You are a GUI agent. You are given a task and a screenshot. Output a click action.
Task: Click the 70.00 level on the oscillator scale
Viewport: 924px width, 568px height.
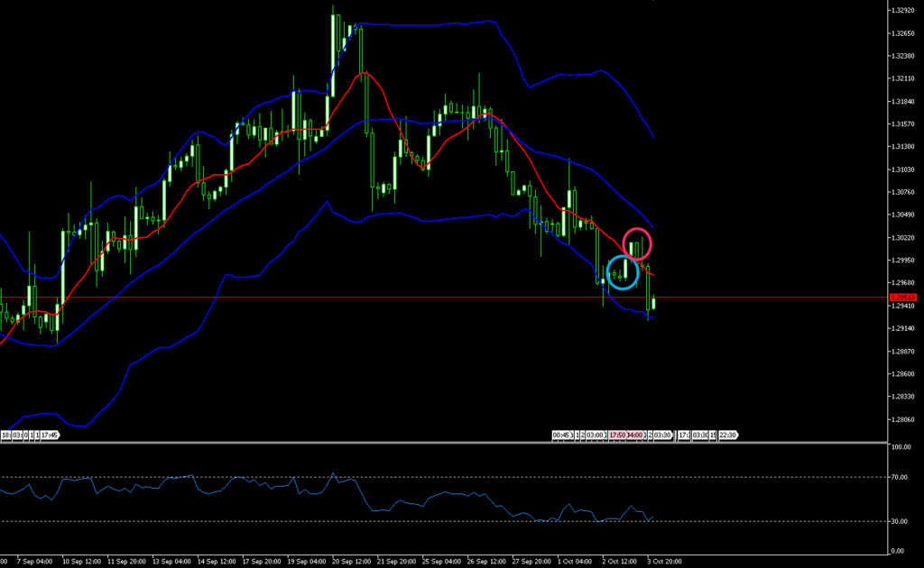click(900, 477)
